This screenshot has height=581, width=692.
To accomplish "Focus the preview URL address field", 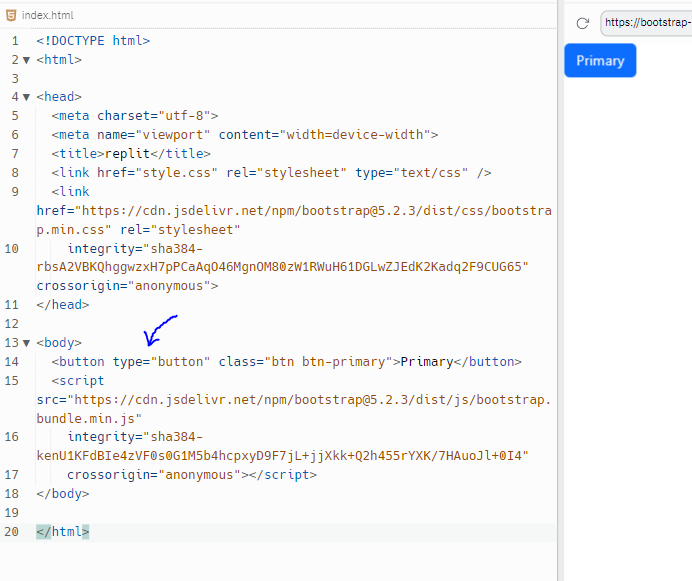I will pos(646,23).
